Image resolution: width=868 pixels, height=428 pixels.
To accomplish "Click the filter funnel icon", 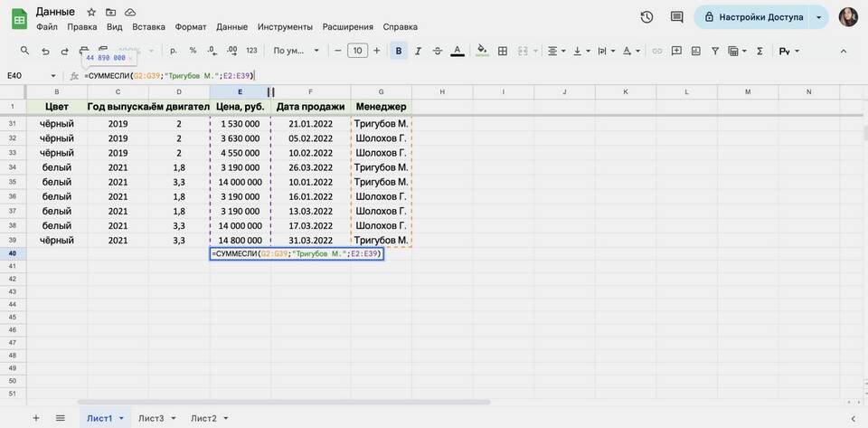I will (714, 51).
